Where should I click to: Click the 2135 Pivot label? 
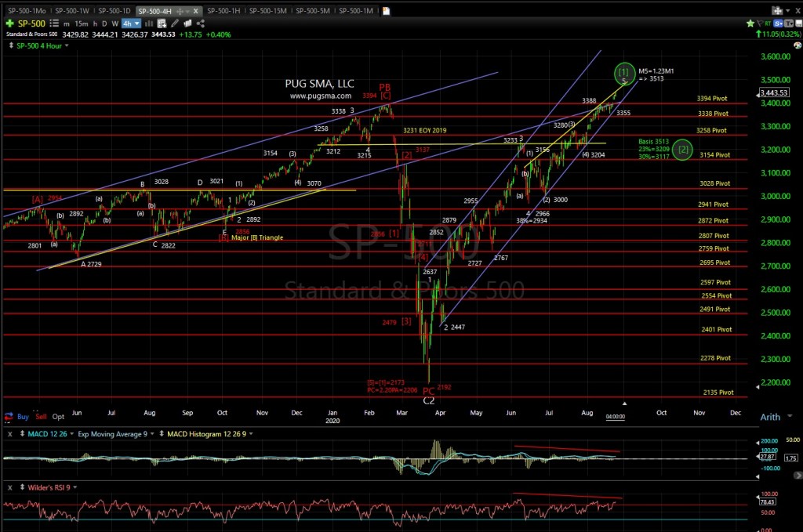click(718, 393)
